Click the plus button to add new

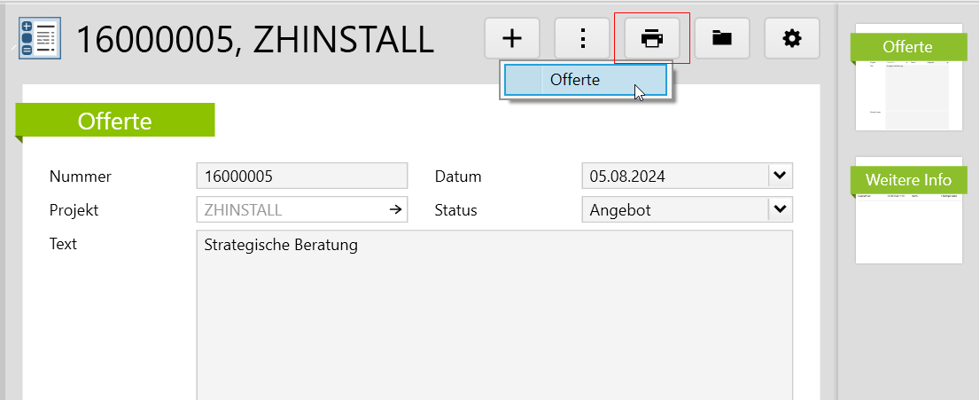pos(512,39)
